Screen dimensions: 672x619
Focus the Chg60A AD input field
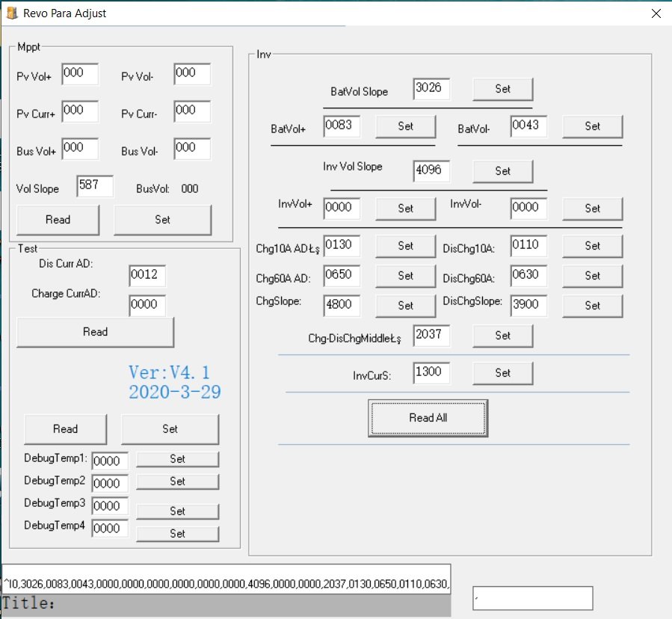pyautogui.click(x=342, y=276)
